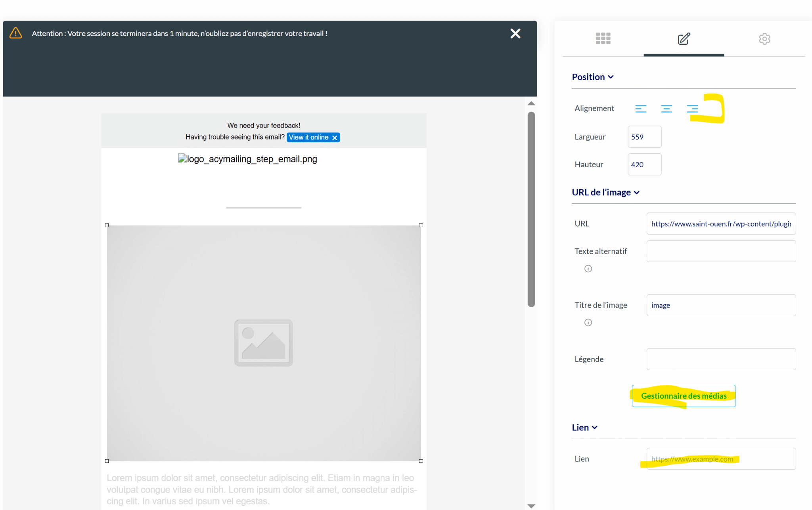This screenshot has width=812, height=510.
Task: Collapse the Position section
Action: [593, 77]
